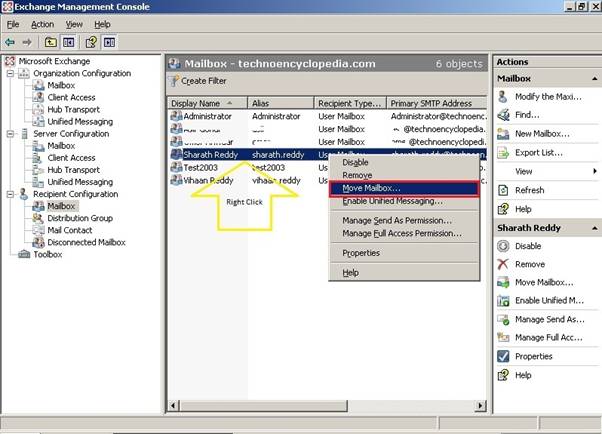Open the View menu in the menu bar

(74, 25)
